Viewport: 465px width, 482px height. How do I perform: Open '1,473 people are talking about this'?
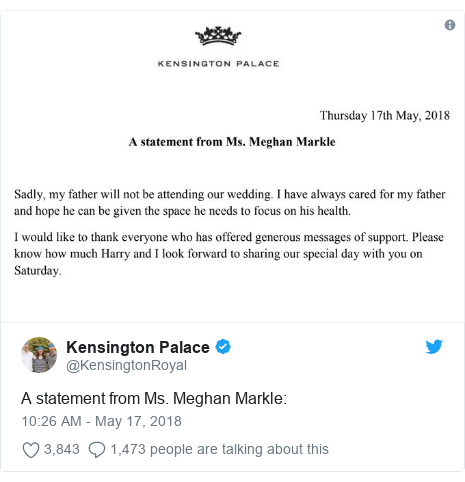tap(220, 449)
